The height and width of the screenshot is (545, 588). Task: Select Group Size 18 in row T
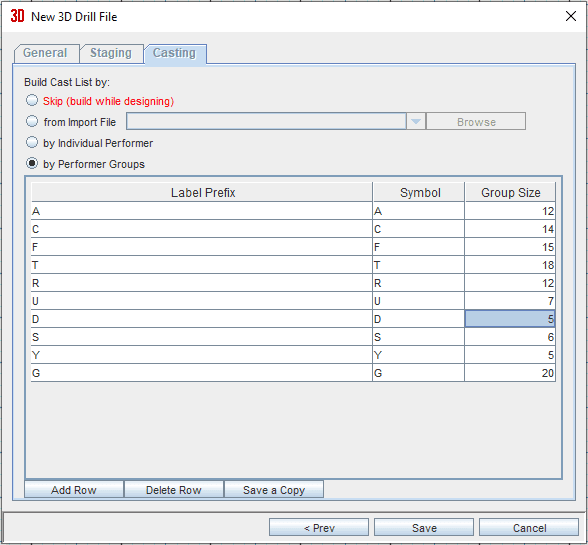[510, 265]
